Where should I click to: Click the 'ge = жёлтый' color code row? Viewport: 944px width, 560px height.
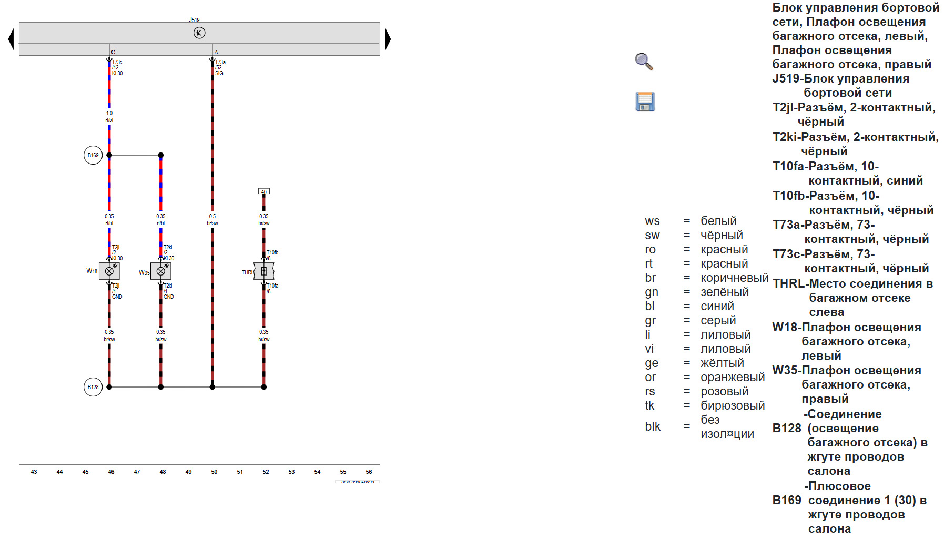click(x=695, y=363)
